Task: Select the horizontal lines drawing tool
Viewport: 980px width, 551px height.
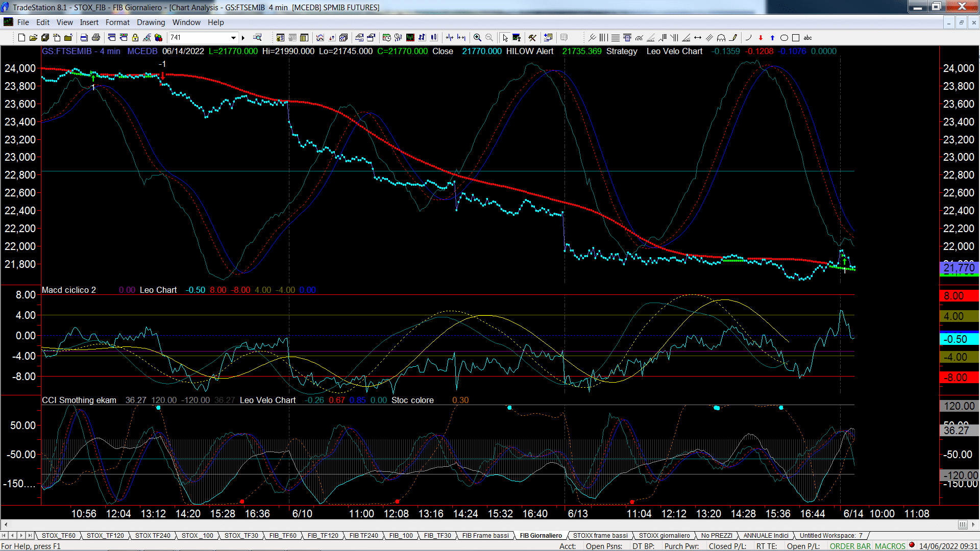Action: pos(616,37)
